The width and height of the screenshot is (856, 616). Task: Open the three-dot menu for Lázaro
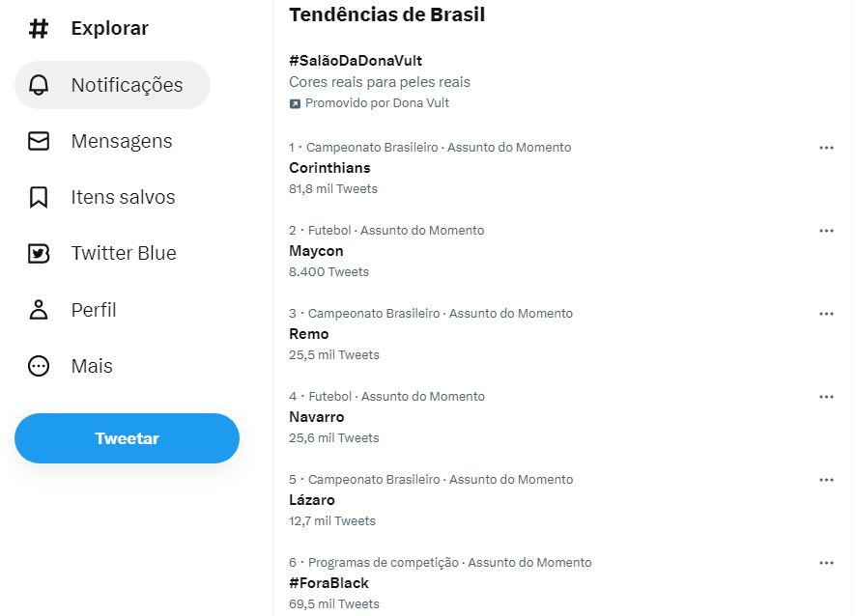pos(826,480)
